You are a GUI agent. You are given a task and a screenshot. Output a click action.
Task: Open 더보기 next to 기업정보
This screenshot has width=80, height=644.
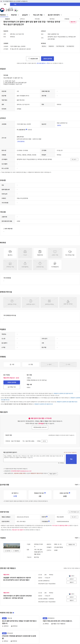coord(77,538)
